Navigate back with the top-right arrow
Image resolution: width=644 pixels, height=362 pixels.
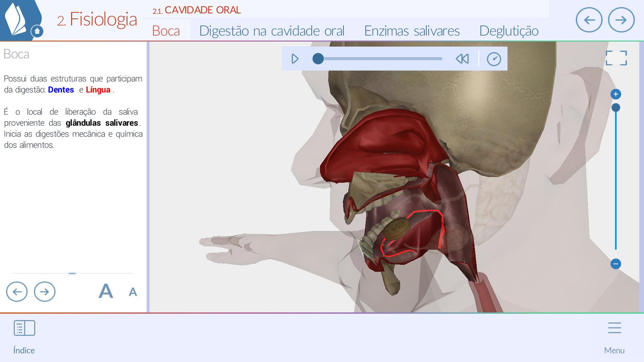589,20
